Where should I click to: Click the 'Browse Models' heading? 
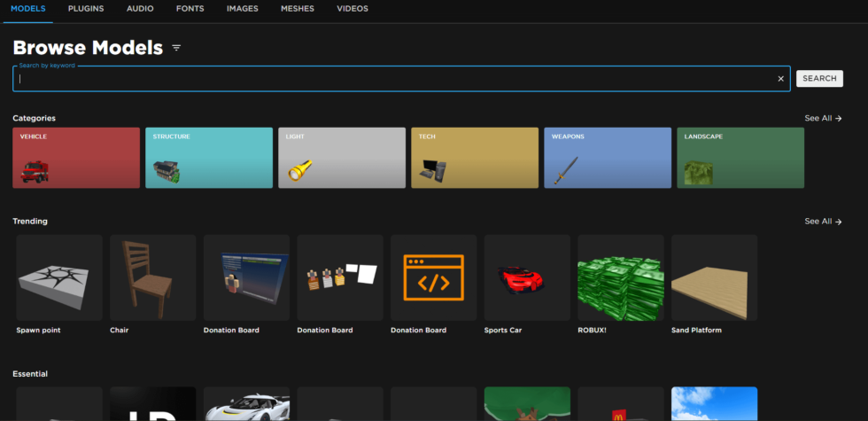point(88,48)
